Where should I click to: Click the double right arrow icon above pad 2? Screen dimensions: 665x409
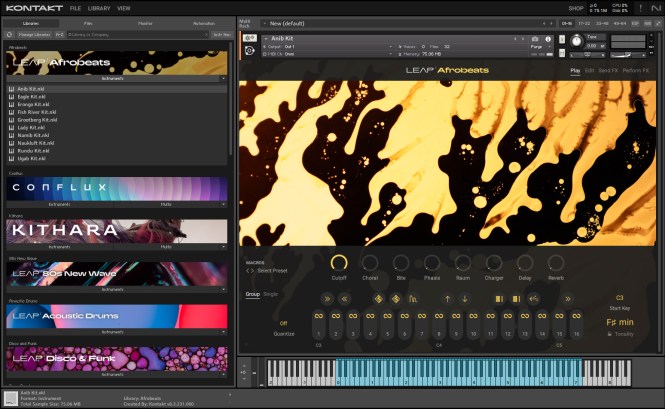[x=326, y=298]
